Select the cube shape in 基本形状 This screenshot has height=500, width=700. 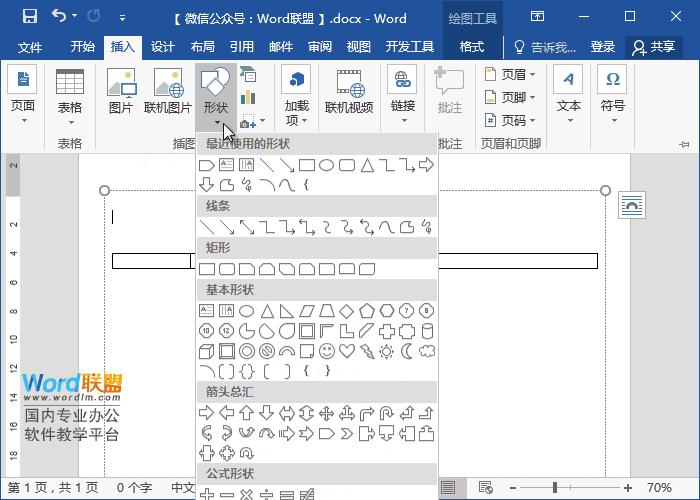tap(206, 351)
